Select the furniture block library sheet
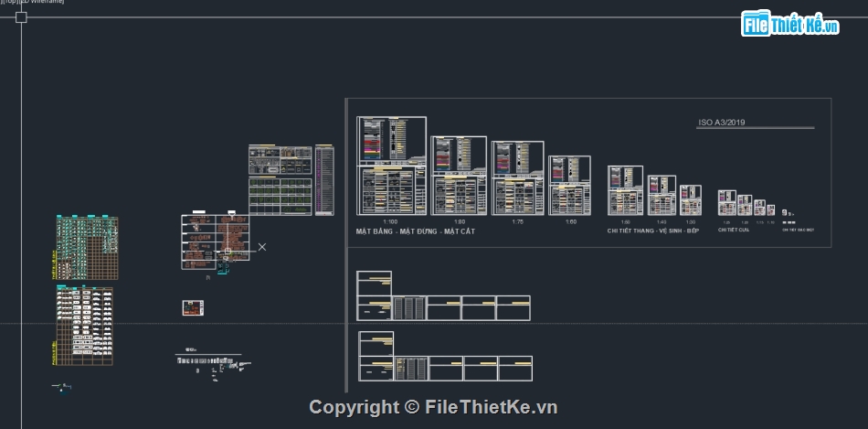This screenshot has width=868, height=429. point(281,160)
